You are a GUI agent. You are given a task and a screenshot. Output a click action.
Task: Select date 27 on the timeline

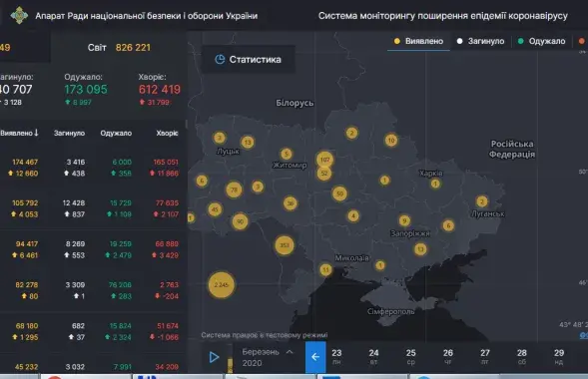[x=485, y=356]
